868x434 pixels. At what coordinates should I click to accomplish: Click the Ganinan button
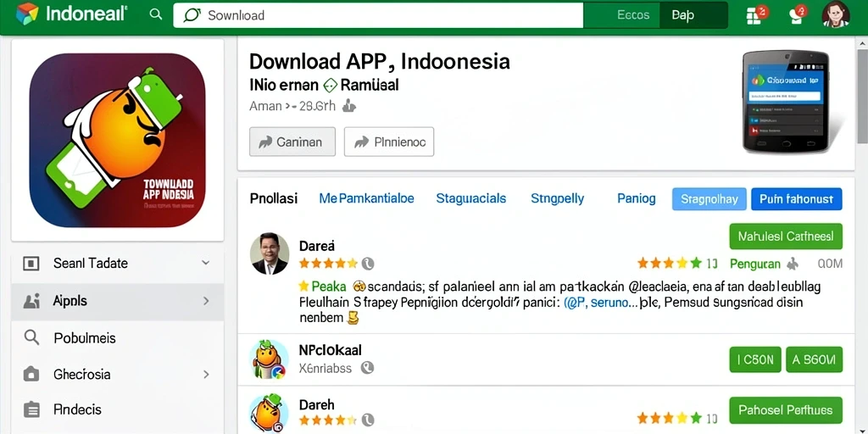292,142
